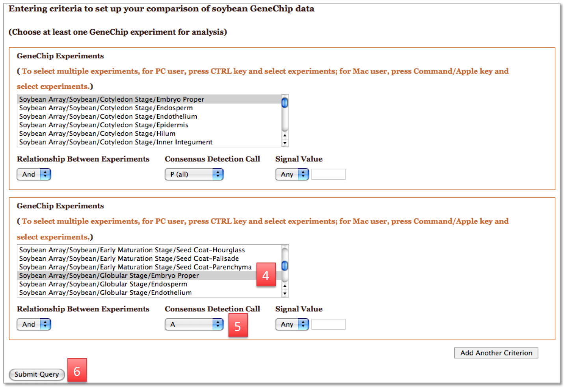Screen dimensions: 564x392
Task: Select Cotyledon Stage/Embryo Proper experiment
Action: [x=150, y=99]
